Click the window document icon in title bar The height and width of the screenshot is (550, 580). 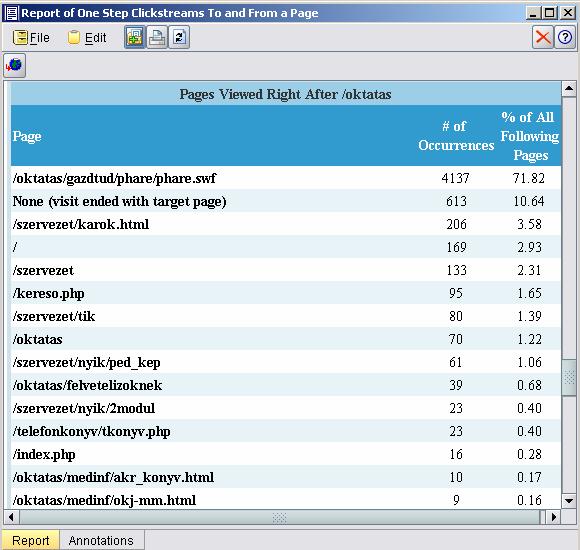11,13
